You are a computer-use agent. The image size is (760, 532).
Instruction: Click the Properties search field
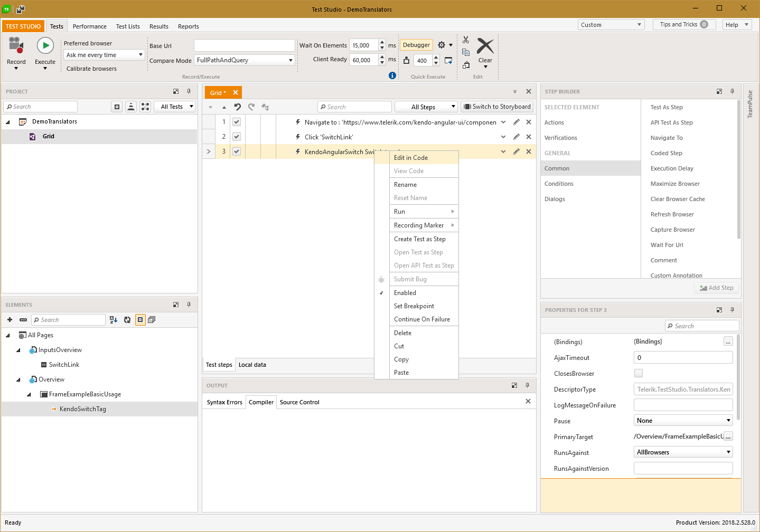pos(702,326)
